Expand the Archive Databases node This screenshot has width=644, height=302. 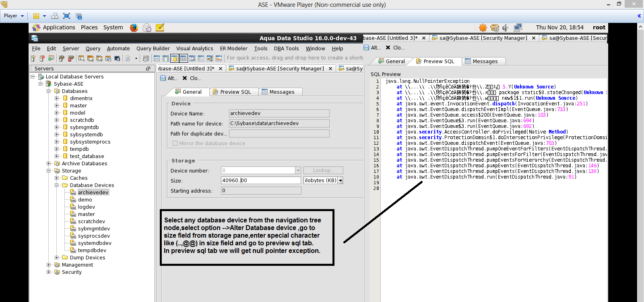(x=48, y=164)
